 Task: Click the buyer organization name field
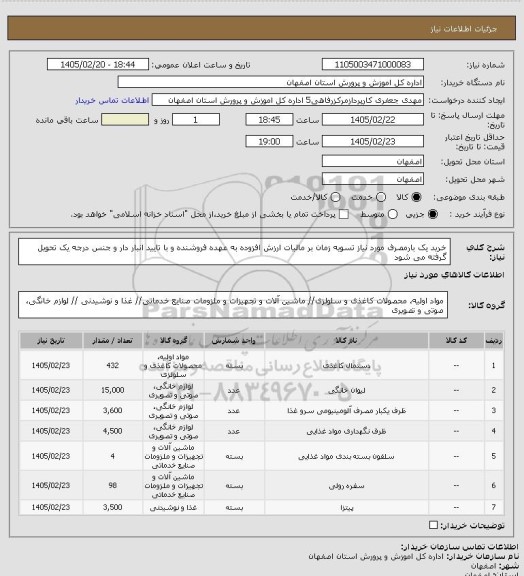pyautogui.click(x=270, y=82)
